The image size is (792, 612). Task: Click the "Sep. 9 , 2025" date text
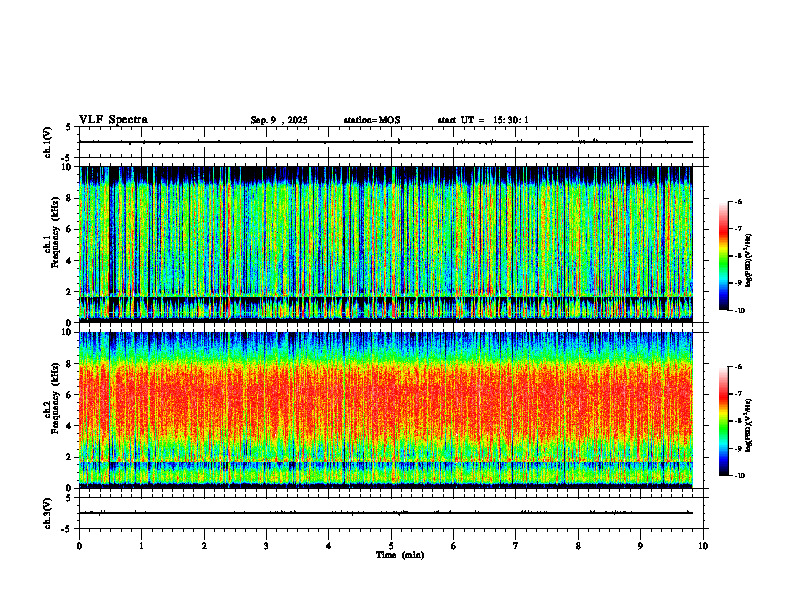tap(279, 120)
